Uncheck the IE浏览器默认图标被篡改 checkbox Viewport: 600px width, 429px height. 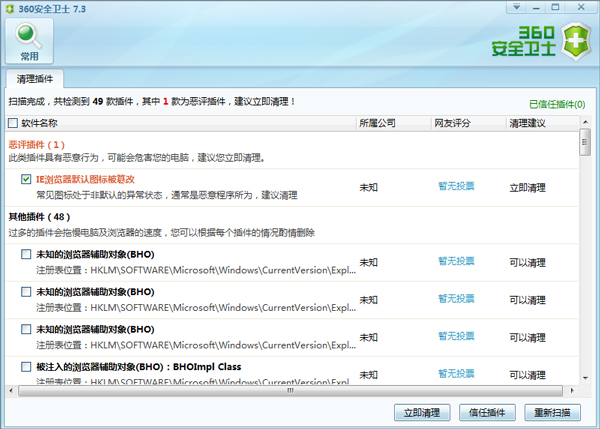26,179
